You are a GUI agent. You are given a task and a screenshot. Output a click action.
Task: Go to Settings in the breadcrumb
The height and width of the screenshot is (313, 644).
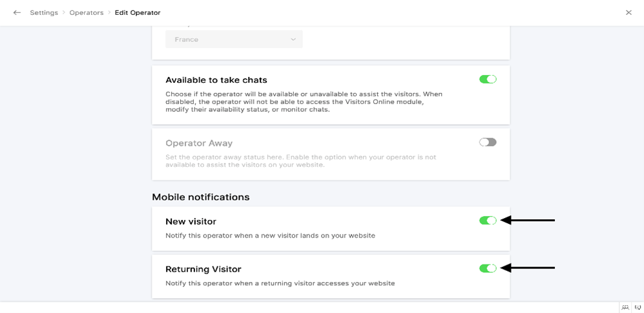click(x=44, y=13)
